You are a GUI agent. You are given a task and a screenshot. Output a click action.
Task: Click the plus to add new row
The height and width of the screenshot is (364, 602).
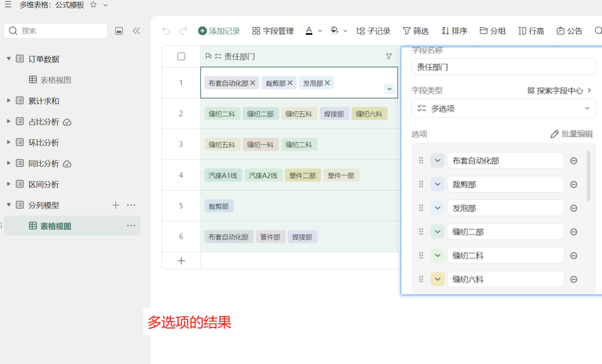coord(181,261)
